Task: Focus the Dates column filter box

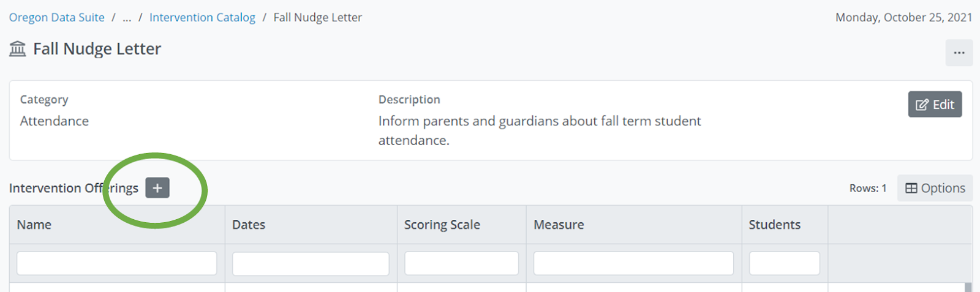Action: click(x=311, y=263)
